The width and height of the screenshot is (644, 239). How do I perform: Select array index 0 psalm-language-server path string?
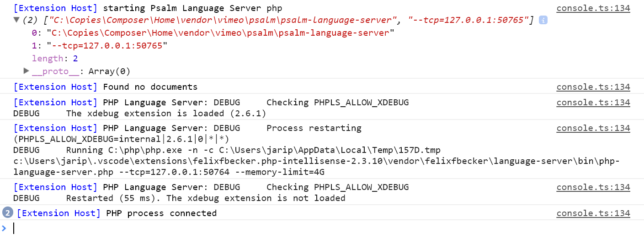pos(220,33)
